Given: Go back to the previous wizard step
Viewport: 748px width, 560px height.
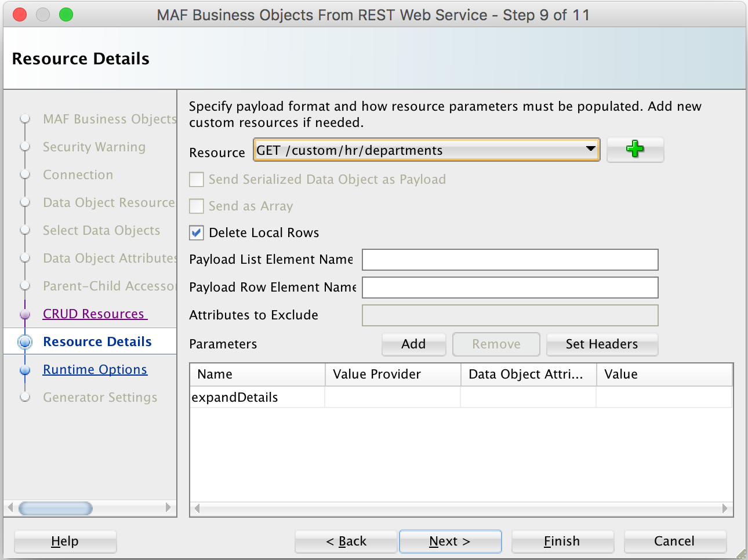Looking at the screenshot, I should 346,541.
